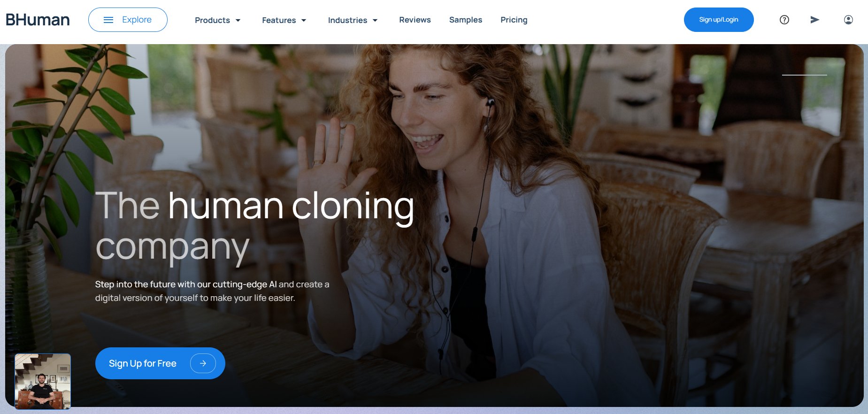Expand the Features dropdown arrow

304,20
